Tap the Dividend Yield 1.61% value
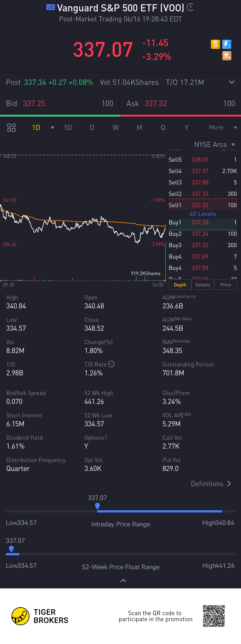This screenshot has width=241, height=644. (15, 446)
